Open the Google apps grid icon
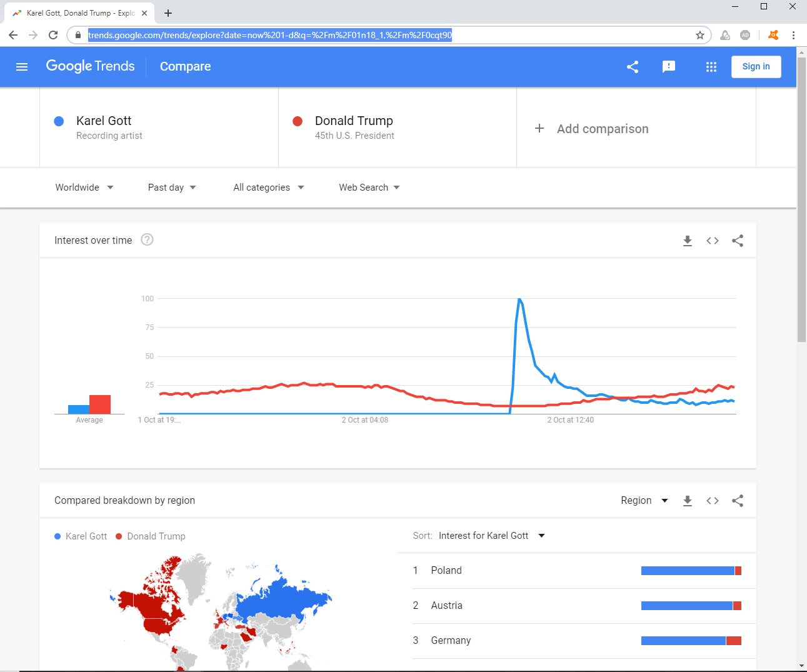 [711, 66]
